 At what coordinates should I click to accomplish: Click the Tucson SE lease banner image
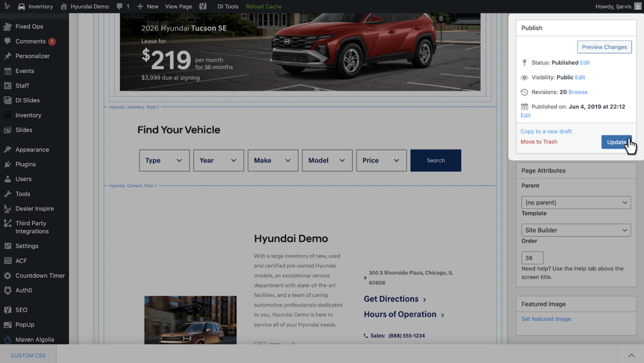coord(300,52)
